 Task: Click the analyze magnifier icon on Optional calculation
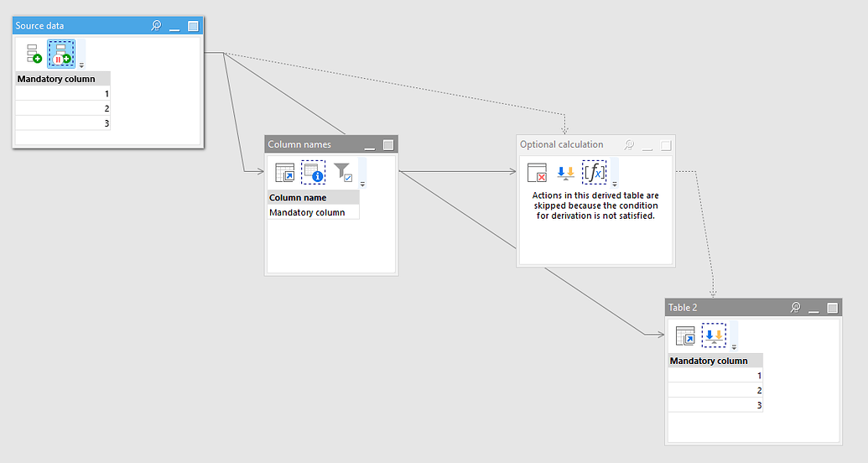629,144
